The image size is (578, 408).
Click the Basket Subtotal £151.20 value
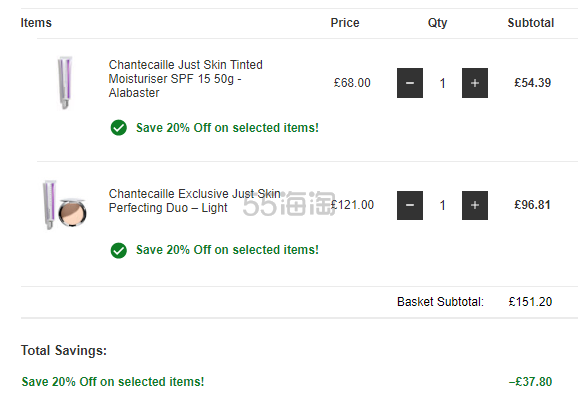point(530,302)
